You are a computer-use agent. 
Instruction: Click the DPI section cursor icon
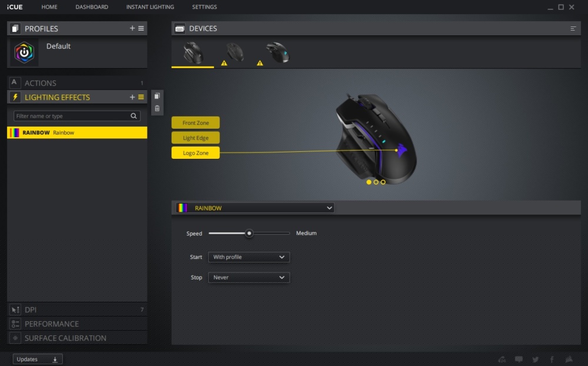[x=15, y=310]
